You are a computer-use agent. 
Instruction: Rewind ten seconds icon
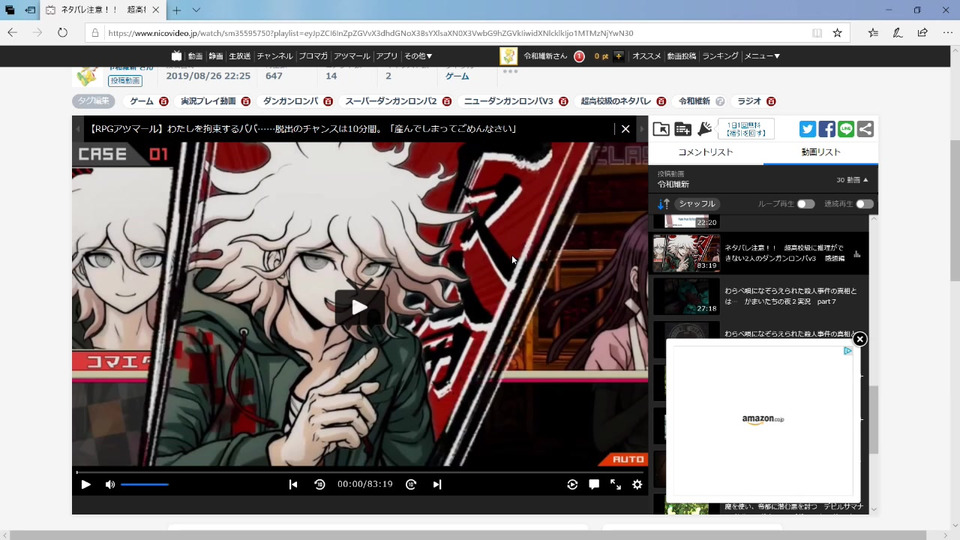point(320,484)
